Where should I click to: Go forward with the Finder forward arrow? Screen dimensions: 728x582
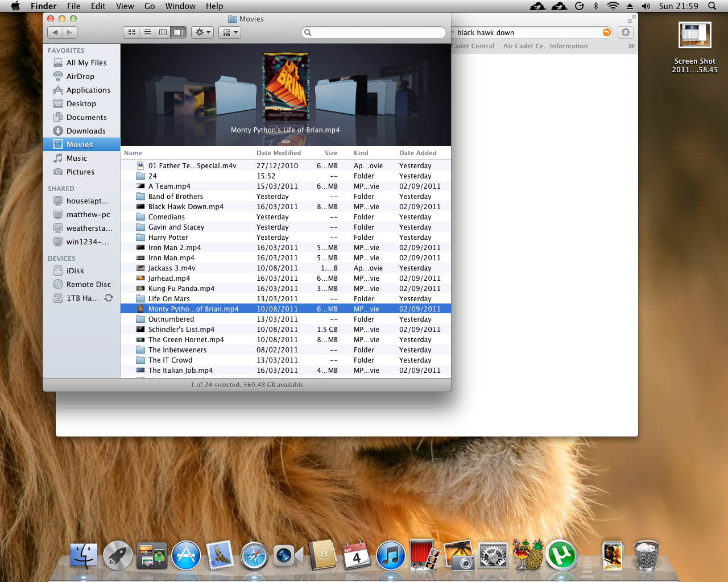tap(70, 32)
